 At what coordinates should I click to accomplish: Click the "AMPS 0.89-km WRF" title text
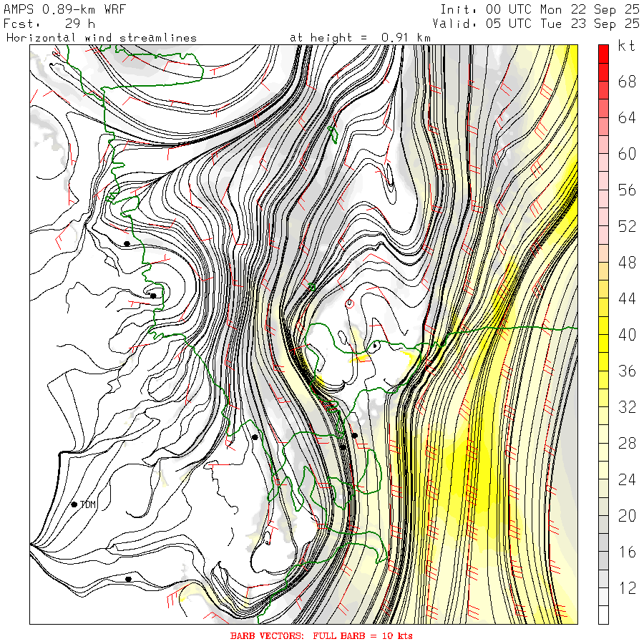coord(64,9)
